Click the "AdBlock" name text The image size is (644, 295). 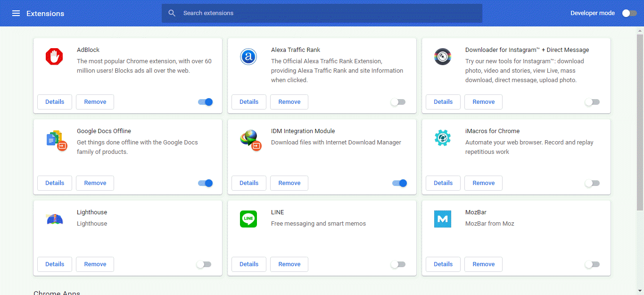pyautogui.click(x=88, y=50)
